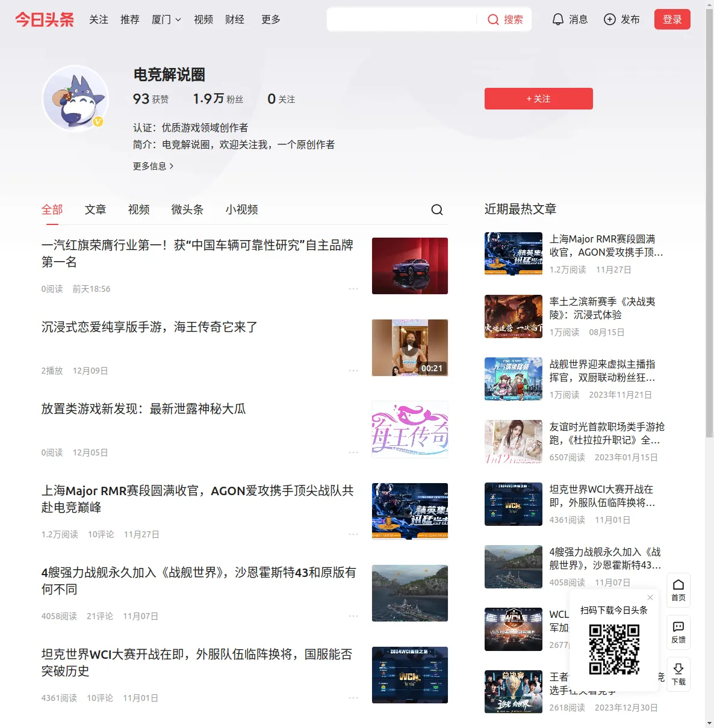Switch to the 视频 tab
Image resolution: width=714 pixels, height=728 pixels.
click(139, 209)
